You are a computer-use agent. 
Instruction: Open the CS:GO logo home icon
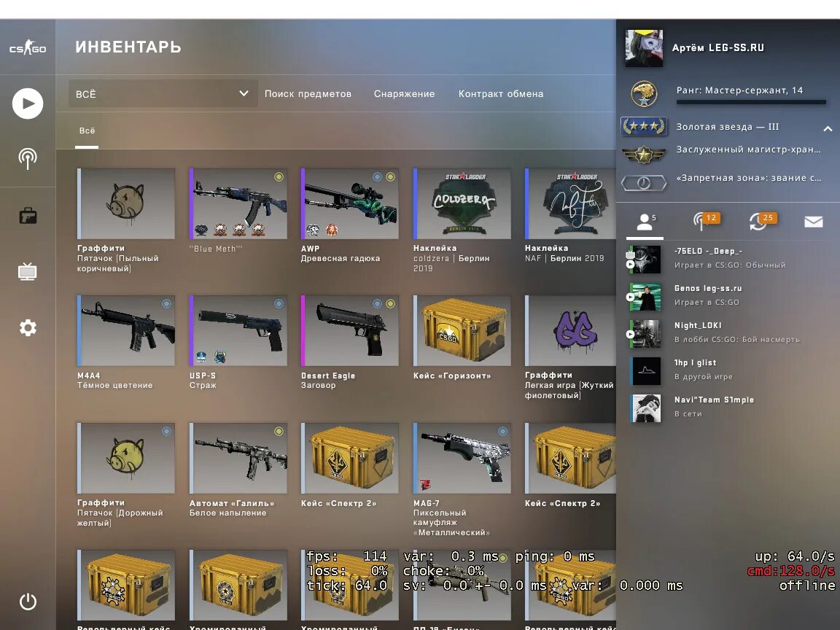coord(28,47)
